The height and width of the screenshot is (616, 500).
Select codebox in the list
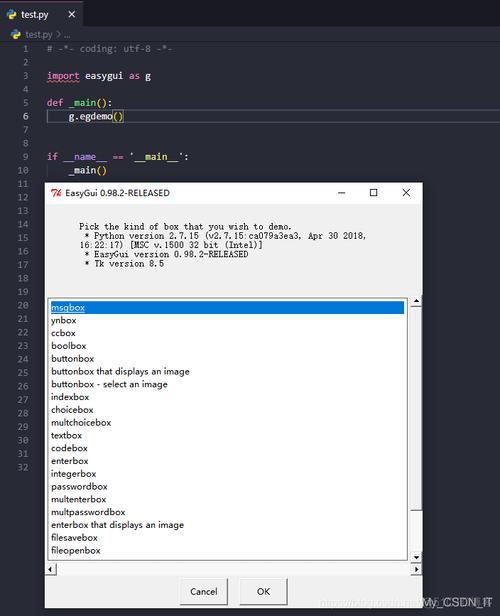pyautogui.click(x=227, y=448)
